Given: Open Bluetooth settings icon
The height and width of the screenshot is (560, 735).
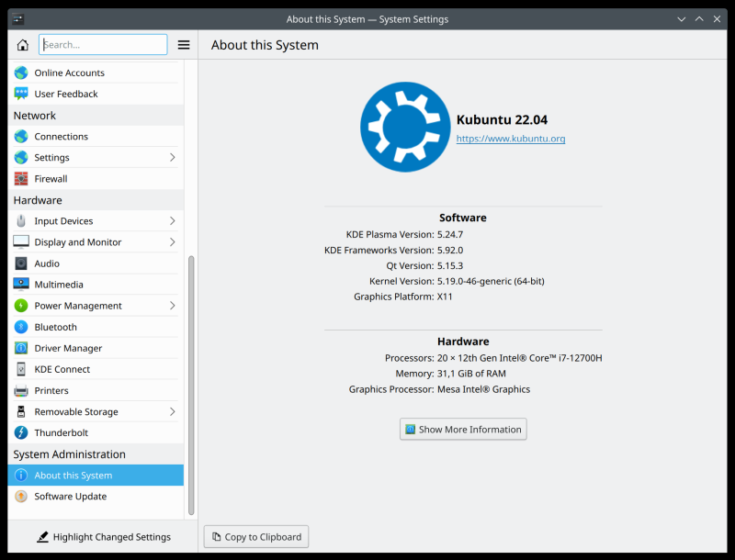Looking at the screenshot, I should click(21, 327).
